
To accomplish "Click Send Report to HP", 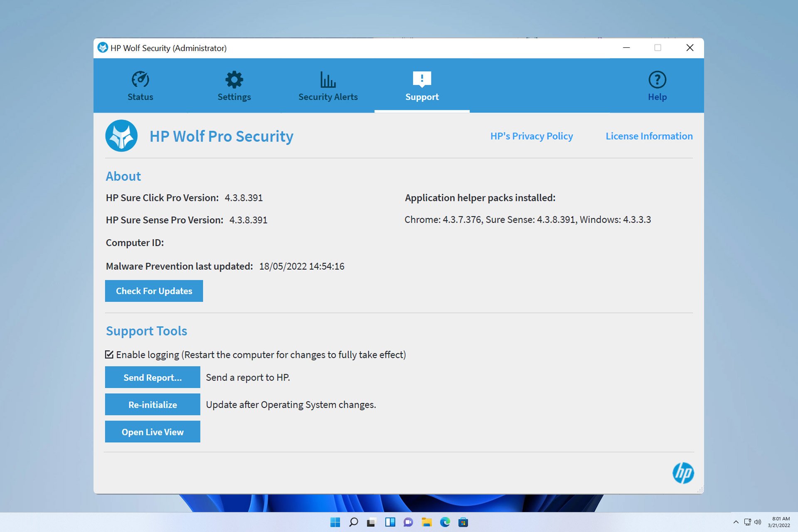I will [152, 377].
